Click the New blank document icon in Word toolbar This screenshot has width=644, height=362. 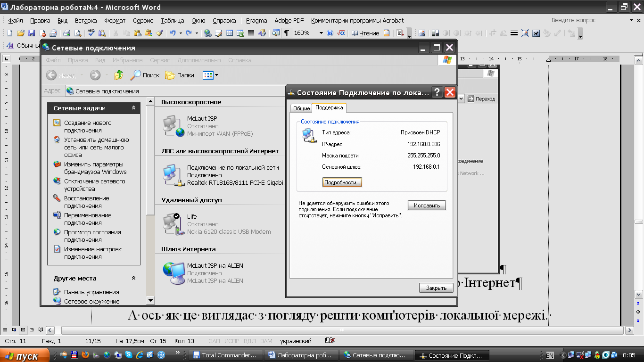(x=9, y=33)
